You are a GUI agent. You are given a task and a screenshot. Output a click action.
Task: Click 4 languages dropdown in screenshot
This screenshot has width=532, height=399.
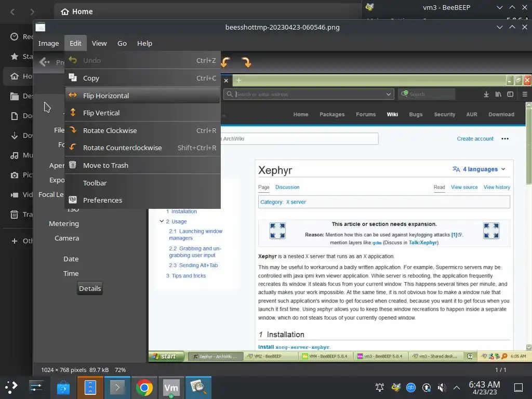[479, 169]
